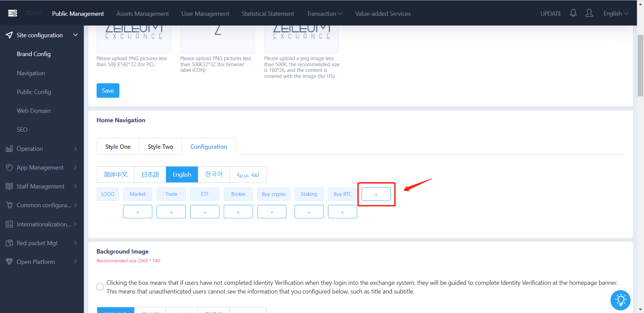Edit the Staking navigation item
Viewport: 644px width, 313px height.
coord(309,194)
